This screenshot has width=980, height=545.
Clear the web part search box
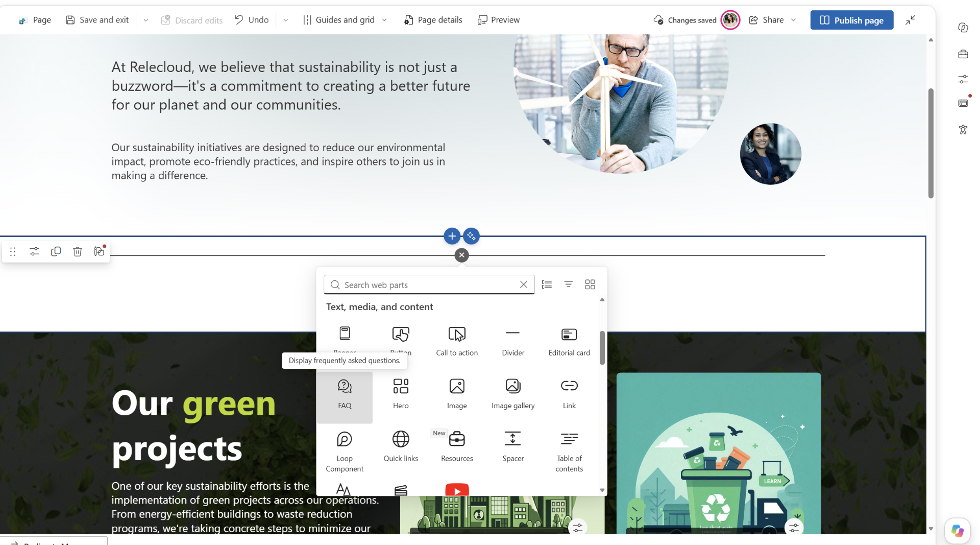click(524, 285)
